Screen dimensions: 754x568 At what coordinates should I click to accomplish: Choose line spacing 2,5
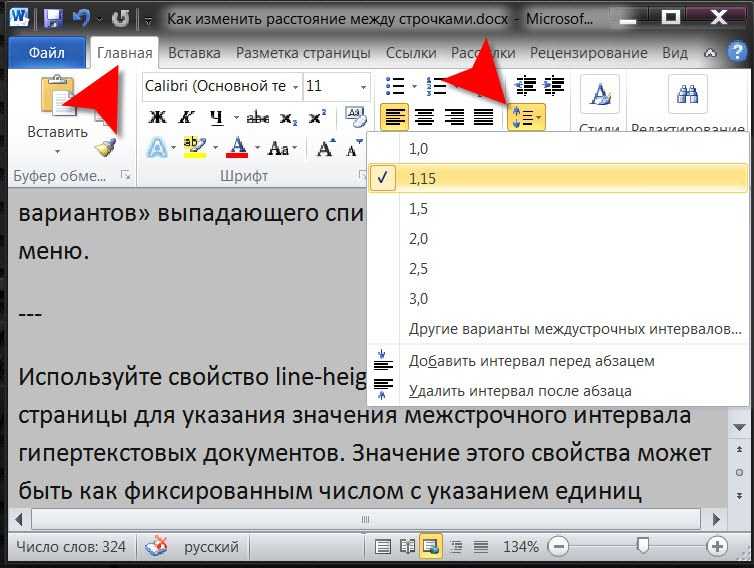tap(558, 268)
